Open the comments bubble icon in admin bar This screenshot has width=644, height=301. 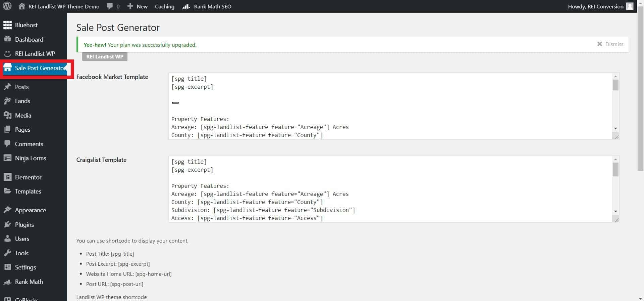point(110,6)
